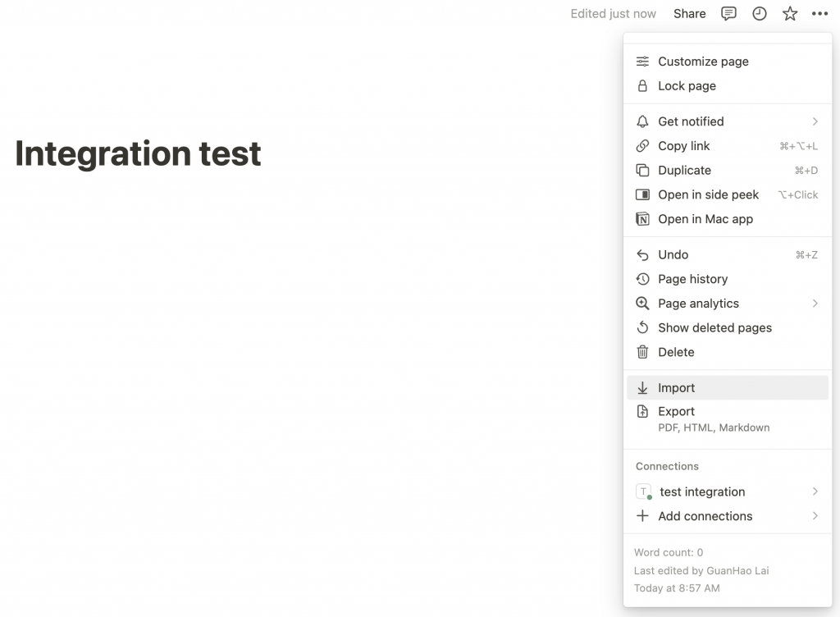Viewport: 840px width, 617px height.
Task: Select Customize page from the menu
Action: pos(703,62)
